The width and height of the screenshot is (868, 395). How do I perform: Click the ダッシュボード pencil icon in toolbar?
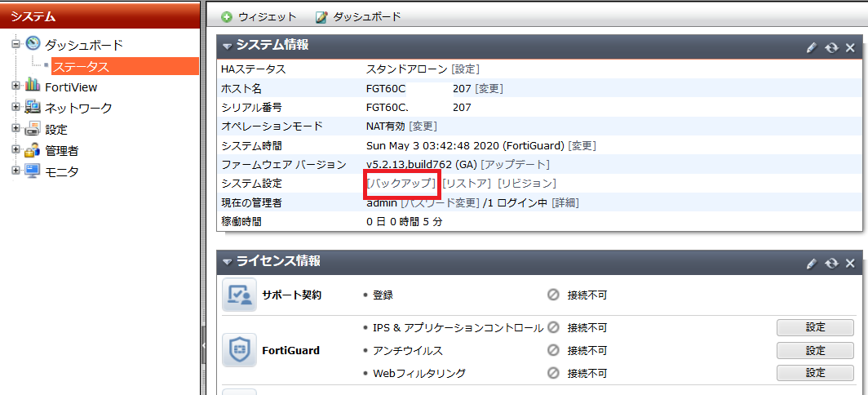(x=321, y=17)
